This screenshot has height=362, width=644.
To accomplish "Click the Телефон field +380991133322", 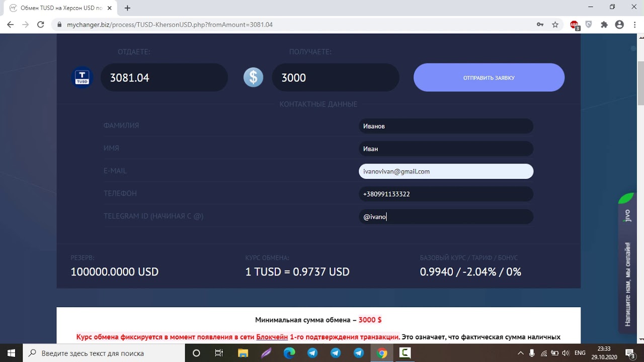I will coord(446,194).
